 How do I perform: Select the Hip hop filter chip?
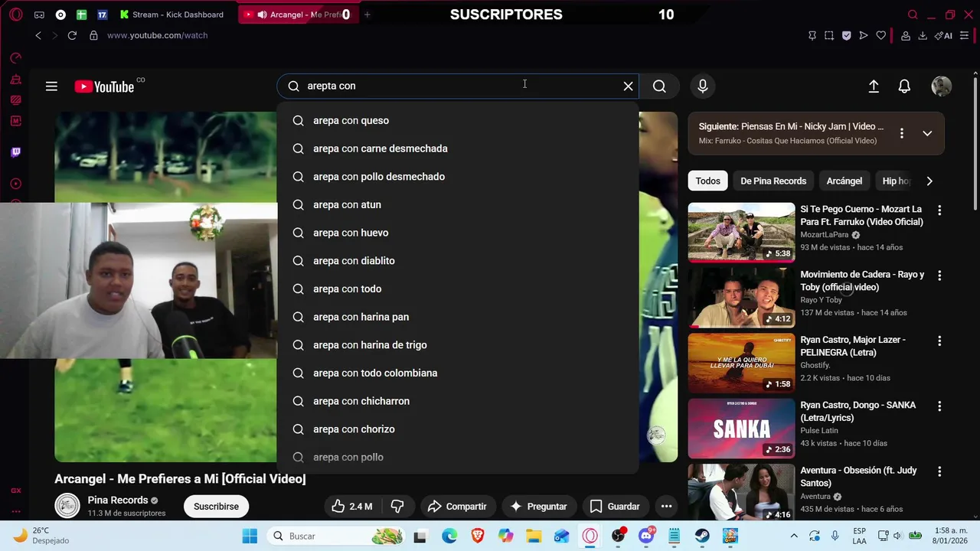coord(896,181)
